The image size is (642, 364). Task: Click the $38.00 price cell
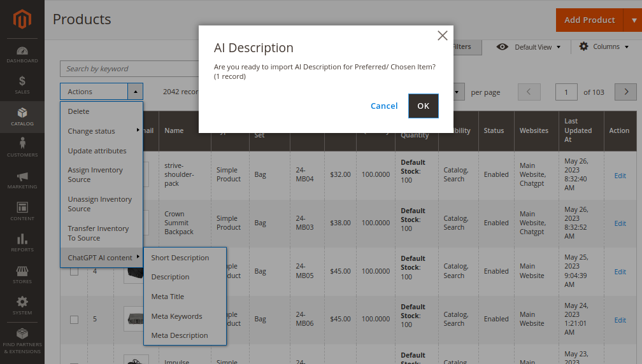[340, 223]
